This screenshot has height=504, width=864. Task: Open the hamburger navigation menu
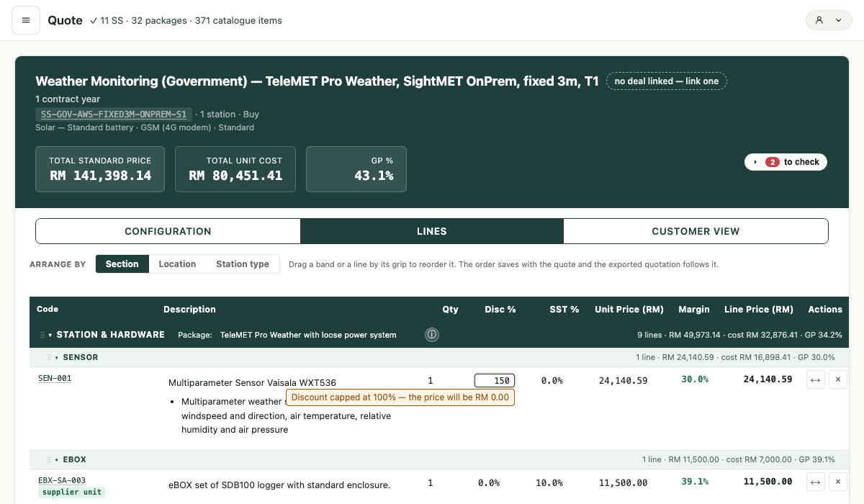(26, 20)
